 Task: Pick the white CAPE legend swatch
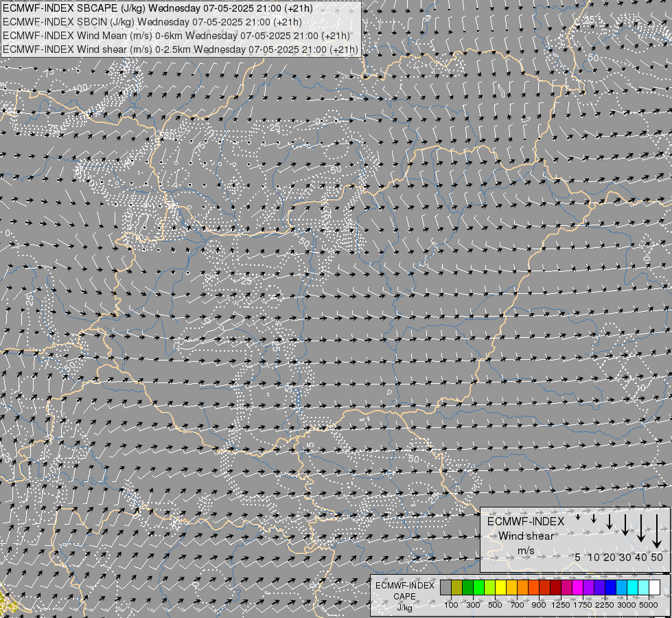point(655,587)
